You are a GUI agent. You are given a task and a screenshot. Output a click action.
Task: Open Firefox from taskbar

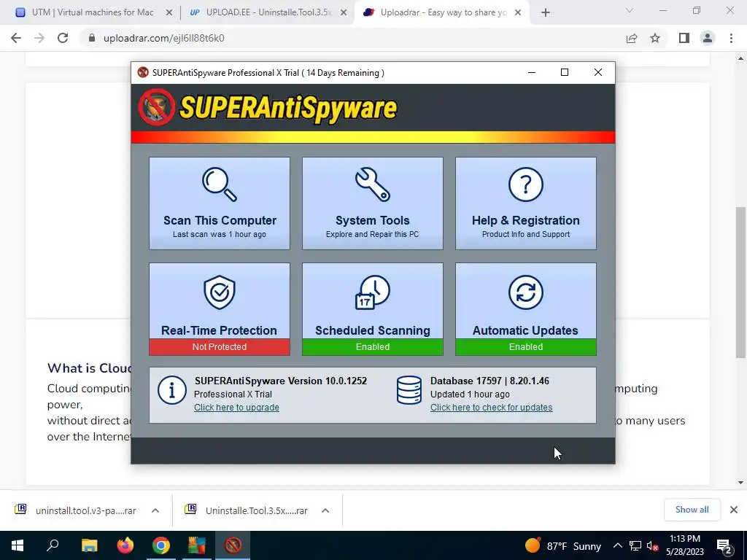[x=125, y=545]
